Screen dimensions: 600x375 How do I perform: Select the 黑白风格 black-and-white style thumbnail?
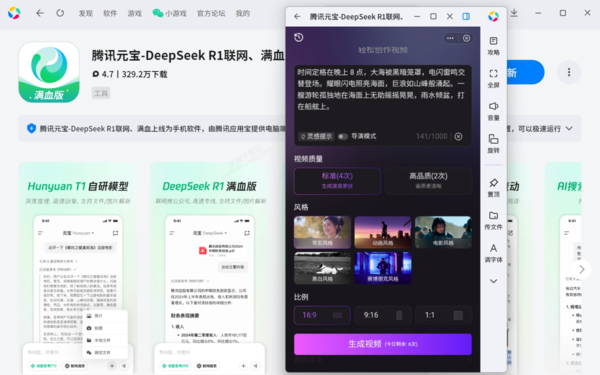pyautogui.click(x=322, y=268)
